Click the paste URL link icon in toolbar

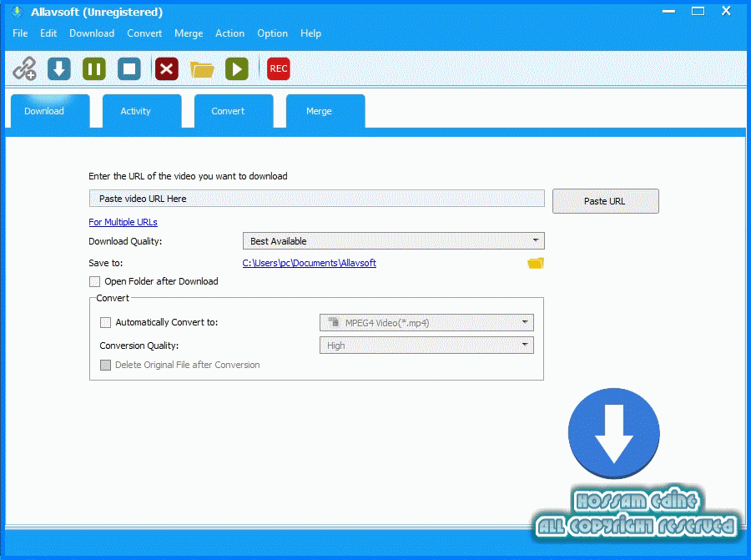click(x=24, y=69)
